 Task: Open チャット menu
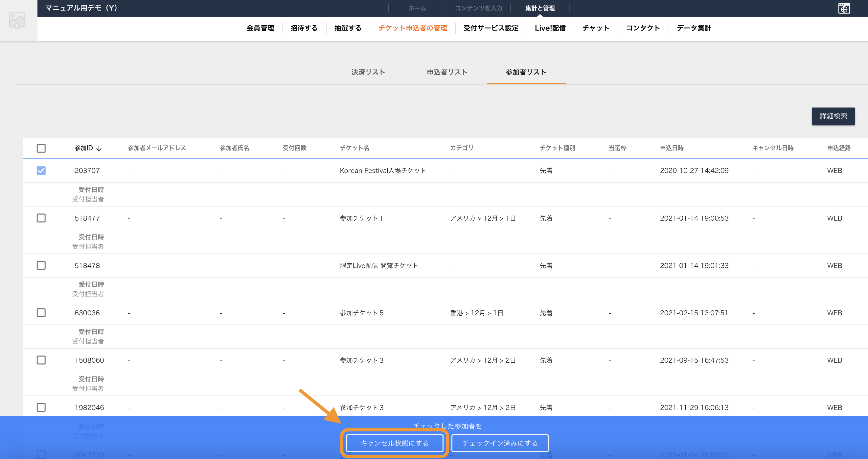pyautogui.click(x=595, y=28)
